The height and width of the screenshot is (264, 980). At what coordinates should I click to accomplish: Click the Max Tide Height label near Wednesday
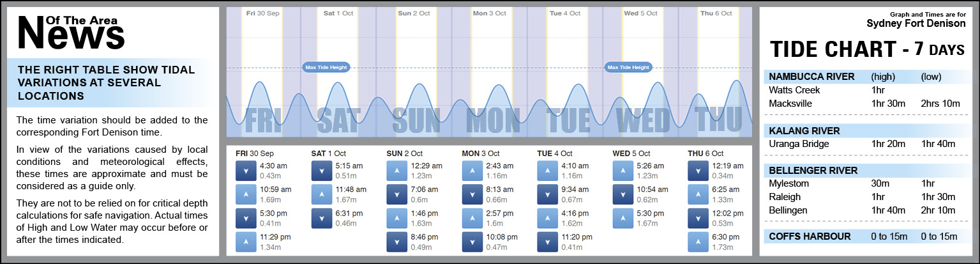(628, 67)
